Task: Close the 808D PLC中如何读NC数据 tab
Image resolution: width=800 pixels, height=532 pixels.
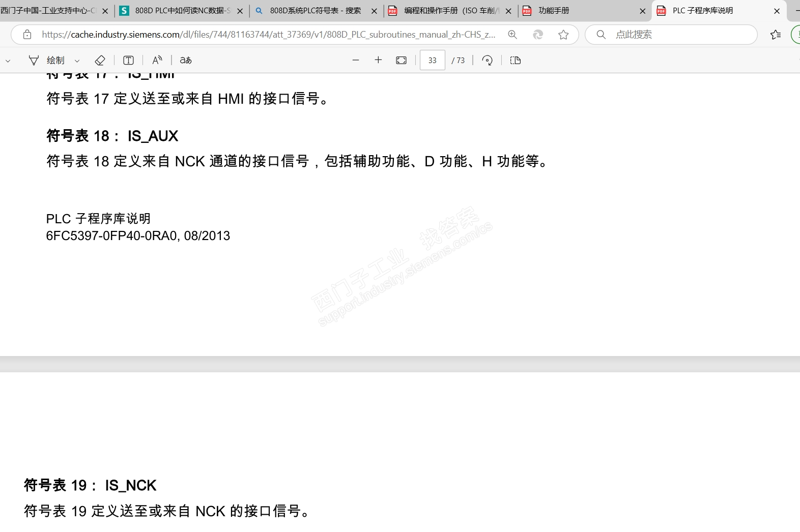Action: pyautogui.click(x=240, y=11)
